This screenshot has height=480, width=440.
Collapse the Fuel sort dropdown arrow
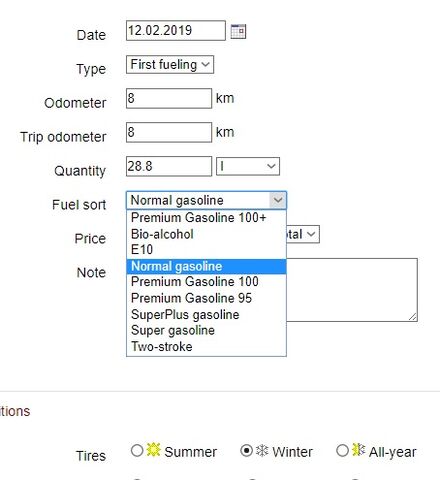(278, 200)
